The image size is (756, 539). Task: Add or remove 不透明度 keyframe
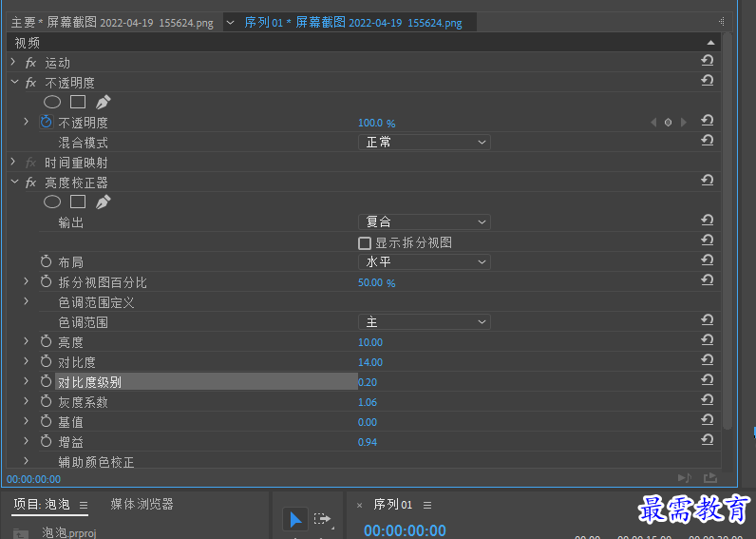coord(669,122)
